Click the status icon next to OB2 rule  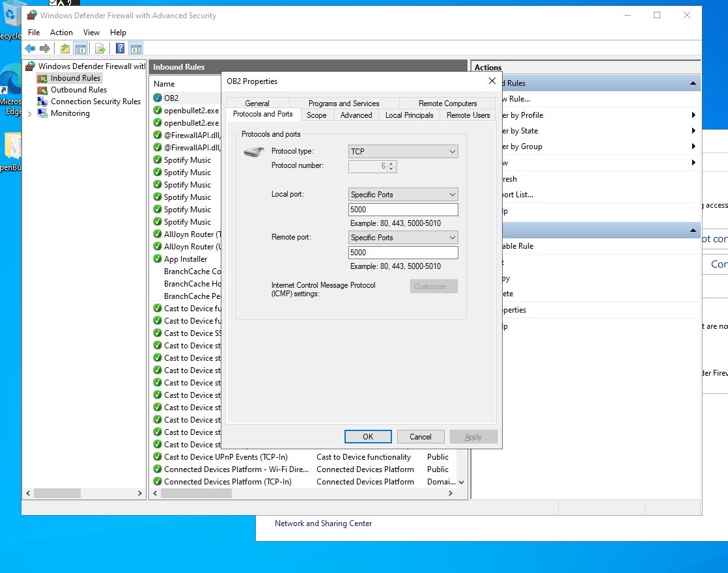158,98
